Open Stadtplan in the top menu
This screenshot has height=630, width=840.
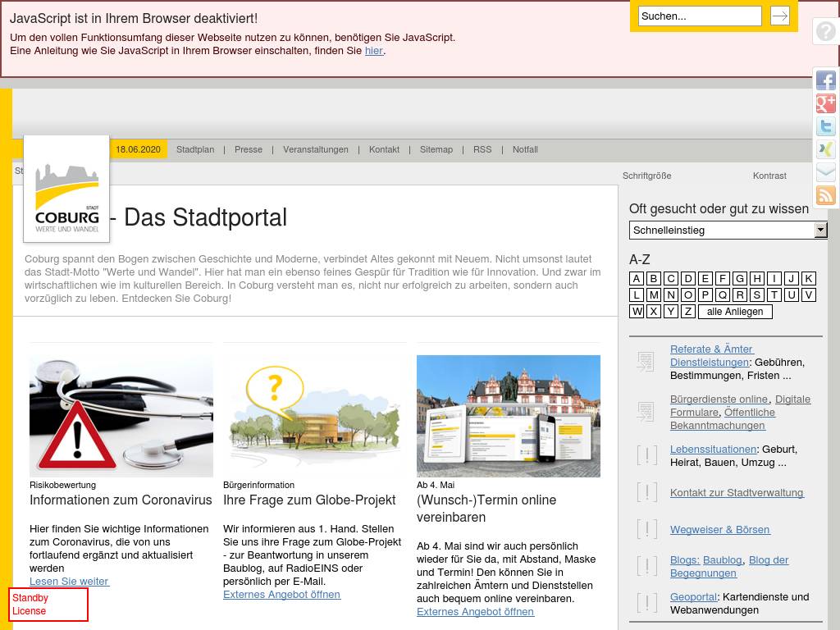(195, 149)
